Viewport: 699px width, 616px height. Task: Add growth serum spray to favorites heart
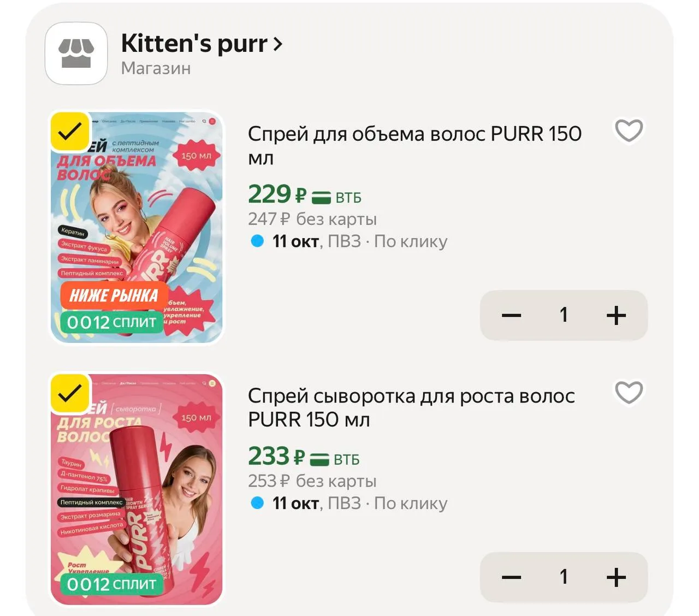tap(629, 393)
